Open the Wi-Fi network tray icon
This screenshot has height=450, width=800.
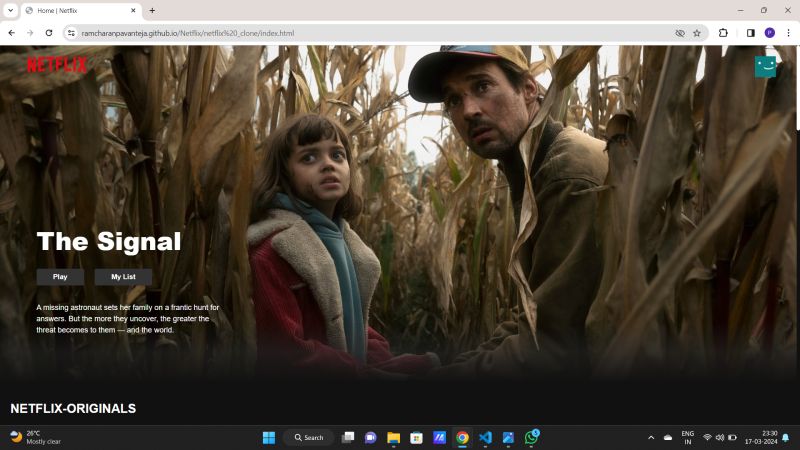(x=707, y=438)
